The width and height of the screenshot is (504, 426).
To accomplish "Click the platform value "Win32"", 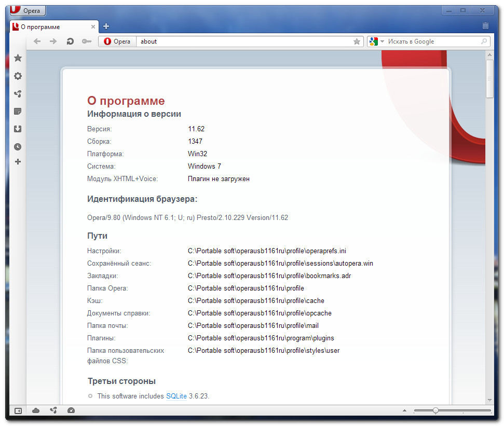I will click(x=197, y=154).
